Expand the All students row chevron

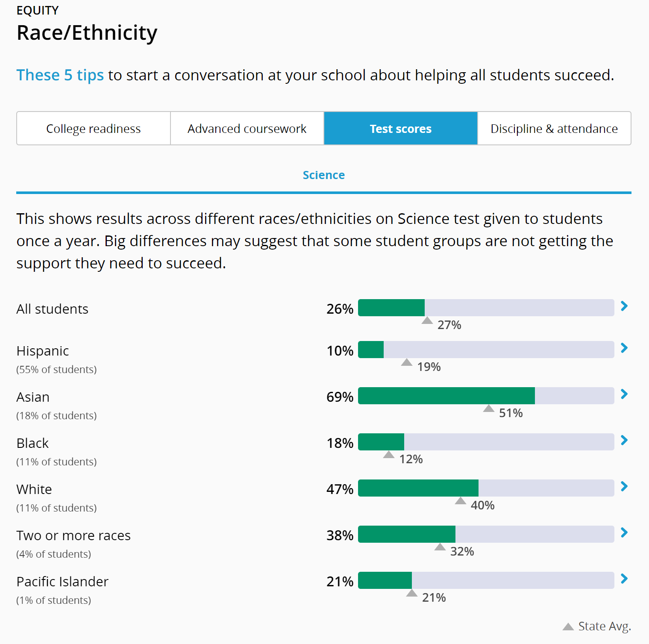point(624,306)
